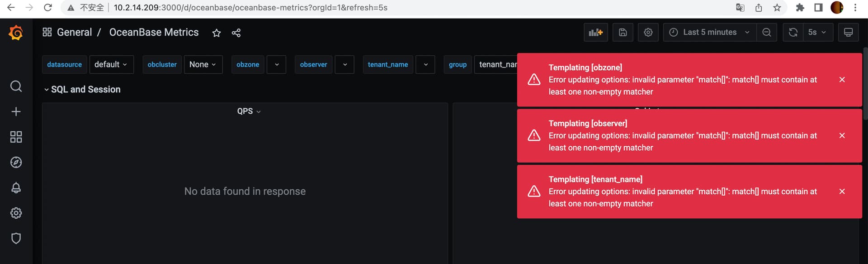The height and width of the screenshot is (264, 868).
Task: Dismiss the Templating [tenant_name] error alert
Action: [x=842, y=192]
